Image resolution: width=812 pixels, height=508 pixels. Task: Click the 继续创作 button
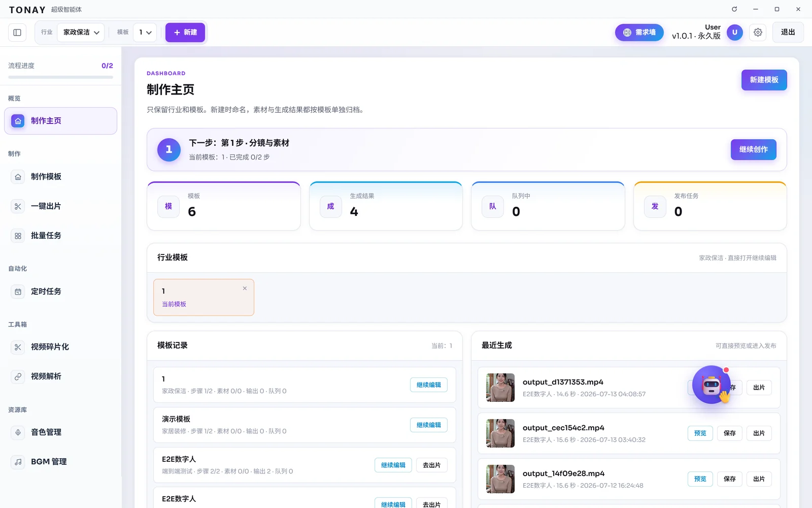(x=754, y=150)
